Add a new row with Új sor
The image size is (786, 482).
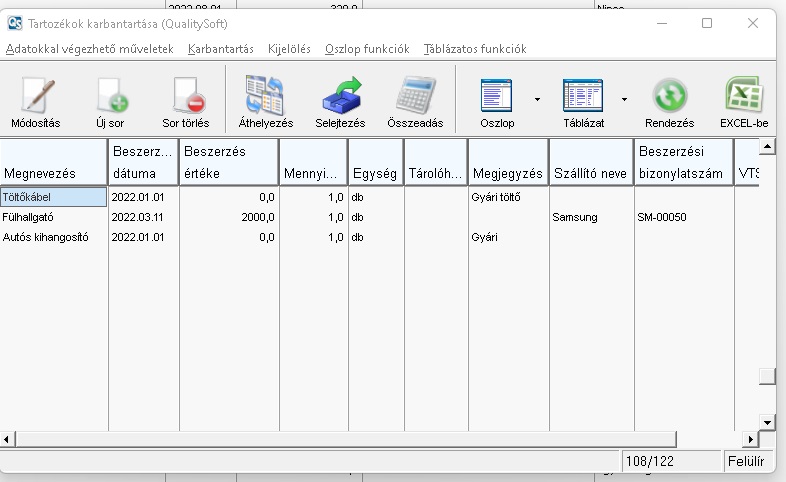[x=110, y=98]
